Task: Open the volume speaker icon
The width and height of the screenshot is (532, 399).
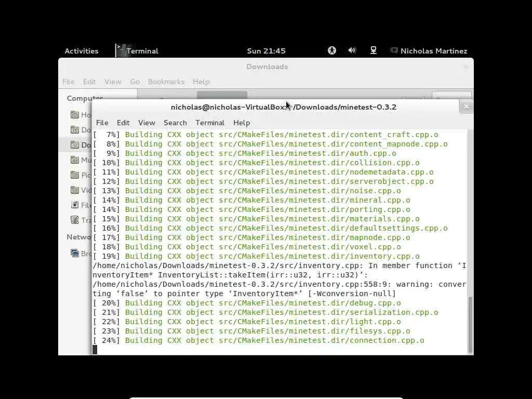Action: click(352, 50)
